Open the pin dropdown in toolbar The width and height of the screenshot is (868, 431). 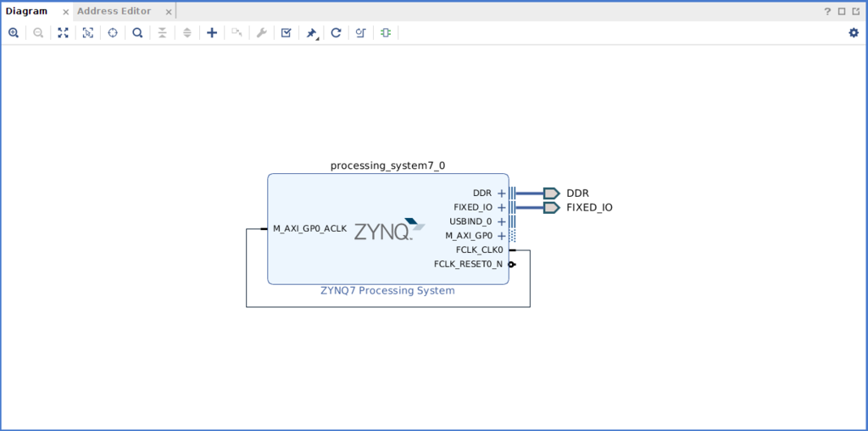312,34
